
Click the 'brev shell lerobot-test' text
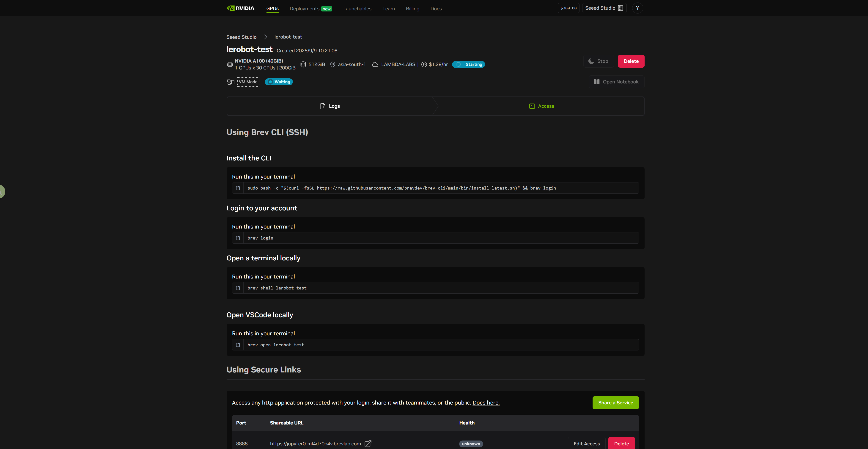pos(277,288)
